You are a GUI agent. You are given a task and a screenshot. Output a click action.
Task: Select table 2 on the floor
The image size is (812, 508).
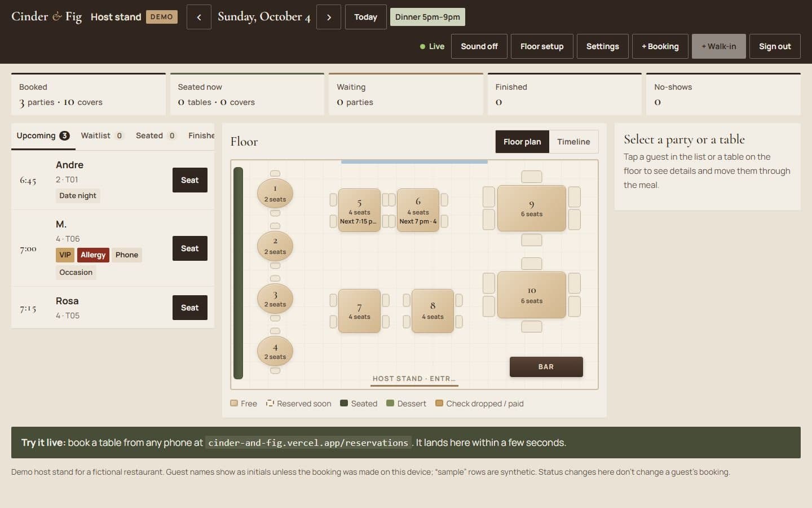[x=275, y=246]
